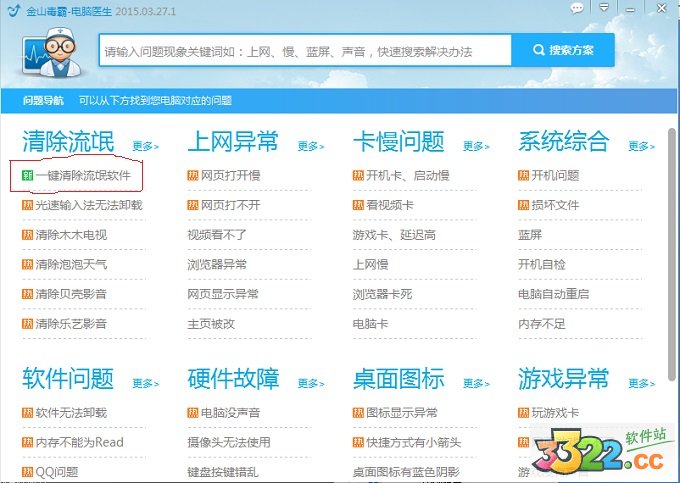Expand 更多 next to 卡慢问题
The image size is (680, 483).
(476, 146)
